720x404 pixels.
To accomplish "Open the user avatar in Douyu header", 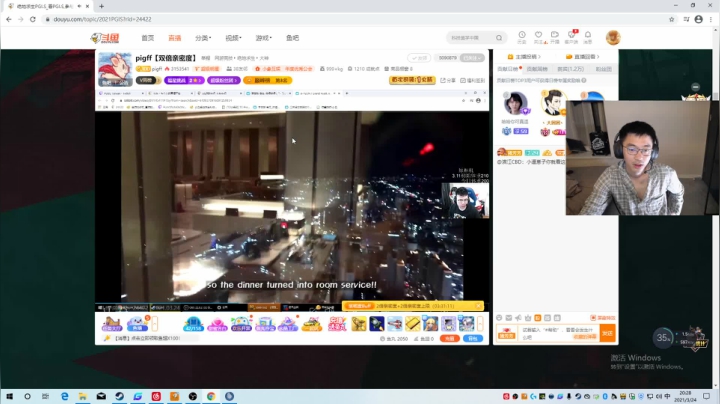I will click(613, 38).
